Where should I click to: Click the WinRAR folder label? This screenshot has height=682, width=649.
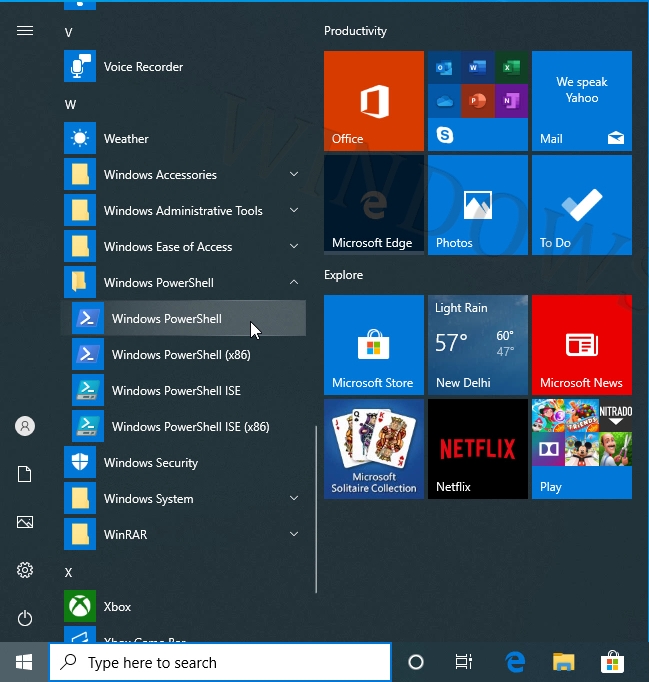coord(125,535)
